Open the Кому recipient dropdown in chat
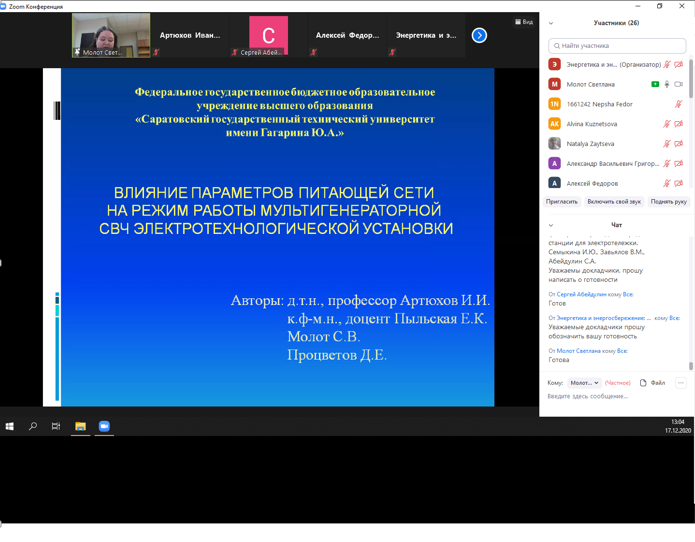Screen dimensions: 695x542 584,383
